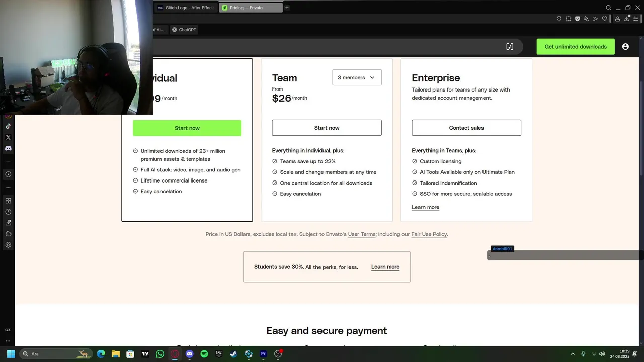The height and width of the screenshot is (362, 644).
Task: Open the Player icon in the sidebar
Action: point(8,174)
